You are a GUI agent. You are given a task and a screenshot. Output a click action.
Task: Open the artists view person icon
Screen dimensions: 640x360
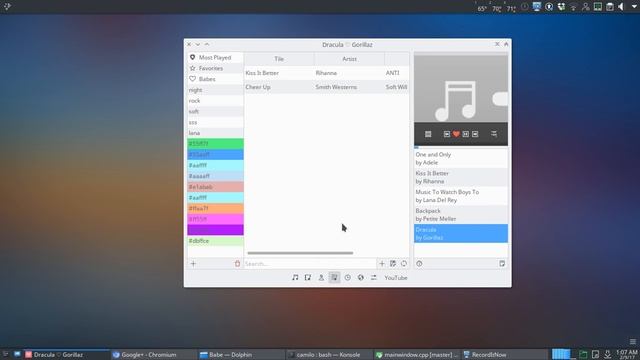[x=321, y=278]
